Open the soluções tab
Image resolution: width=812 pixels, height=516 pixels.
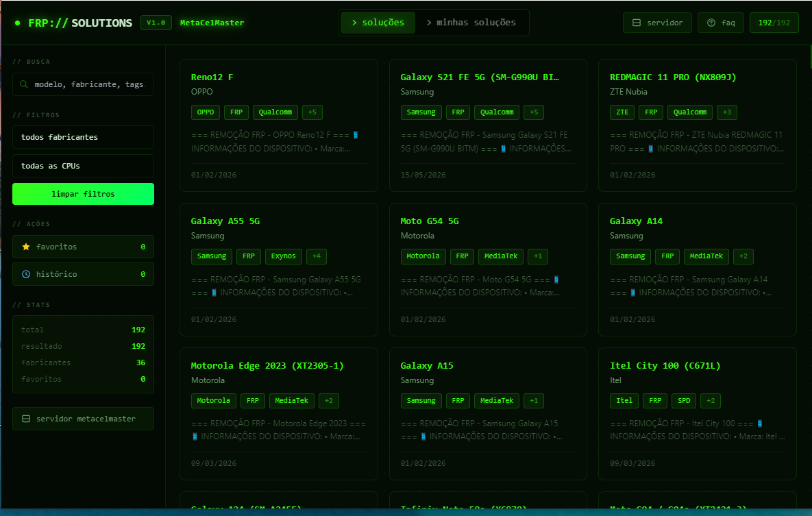(378, 23)
